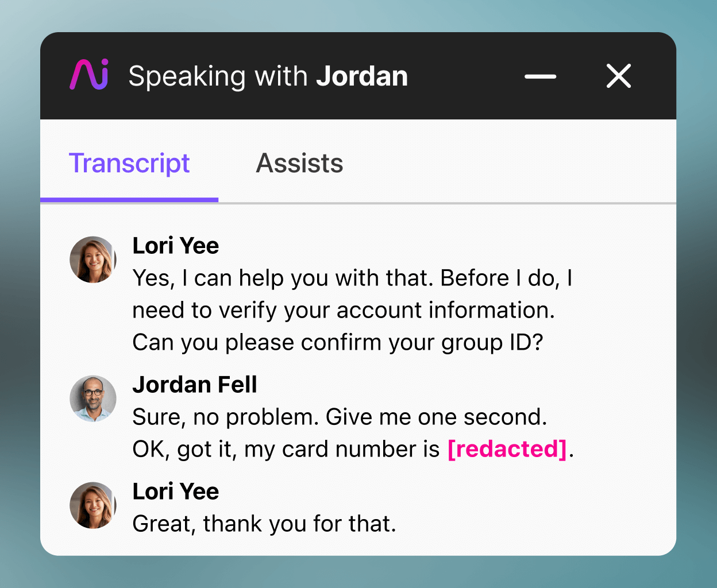Image resolution: width=717 pixels, height=588 pixels.
Task: Select the Transcript tab
Action: 129,164
